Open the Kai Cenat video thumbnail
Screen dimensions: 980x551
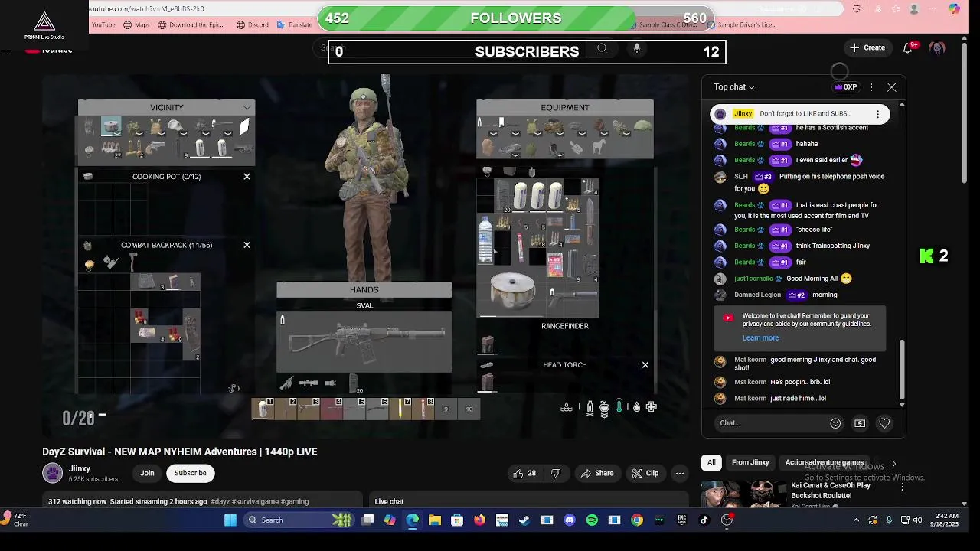[743, 494]
